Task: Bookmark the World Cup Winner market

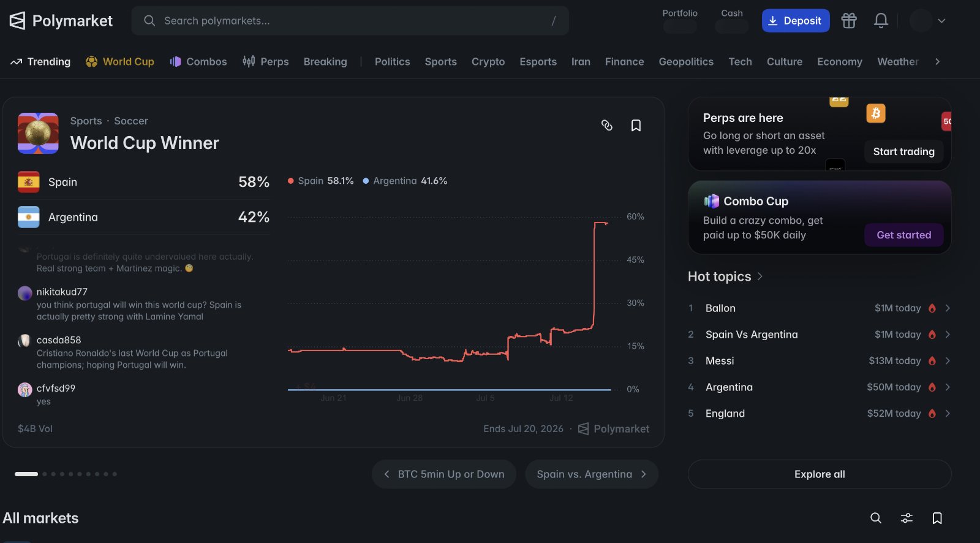Action: coord(636,125)
